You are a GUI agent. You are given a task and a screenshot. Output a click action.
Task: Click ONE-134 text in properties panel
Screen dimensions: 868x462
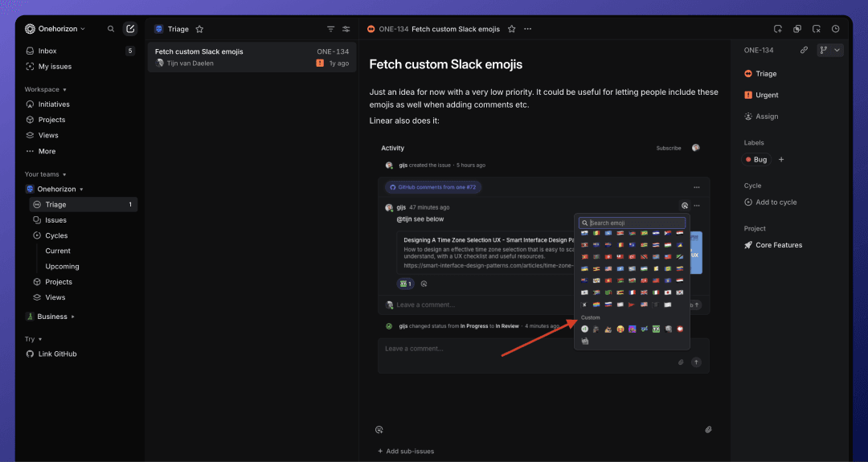click(x=759, y=51)
